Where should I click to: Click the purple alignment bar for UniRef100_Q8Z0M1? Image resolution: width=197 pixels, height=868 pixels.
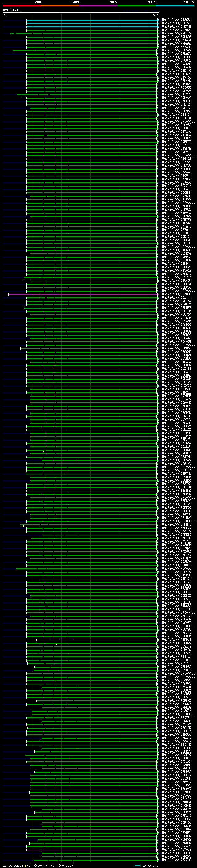83,294
